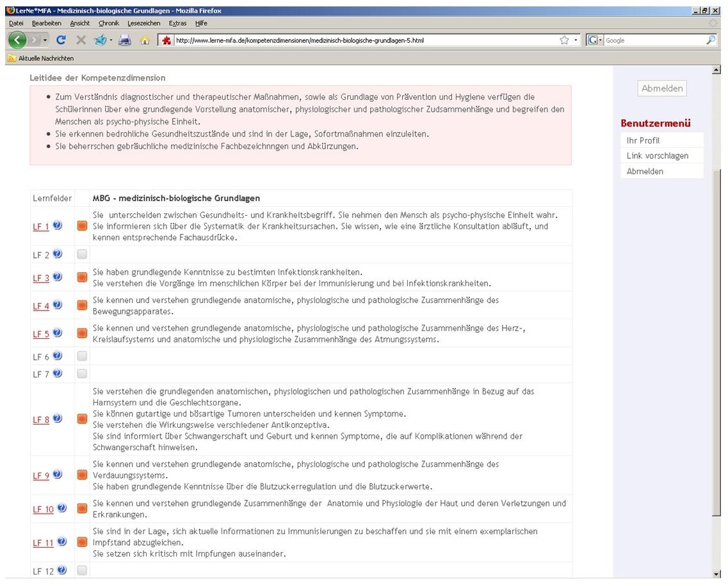Click the Abmelden button at top right
The width and height of the screenshot is (728, 586).
tap(662, 88)
